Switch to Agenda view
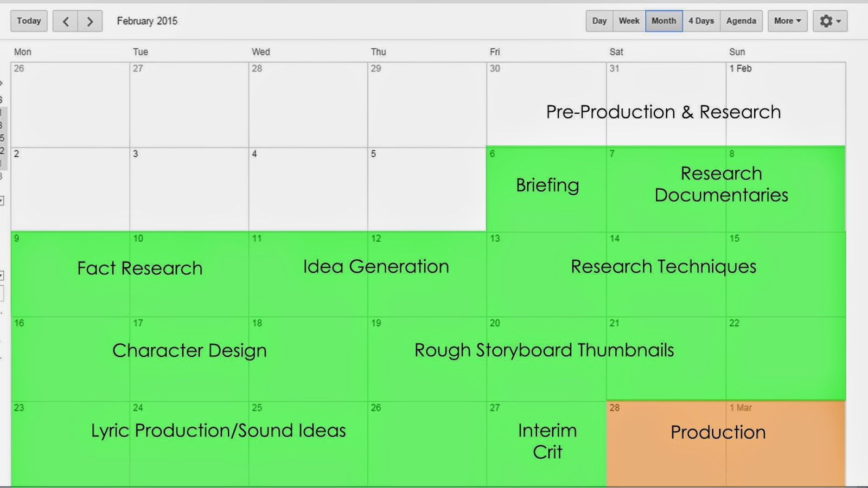868x488 pixels. (x=741, y=21)
